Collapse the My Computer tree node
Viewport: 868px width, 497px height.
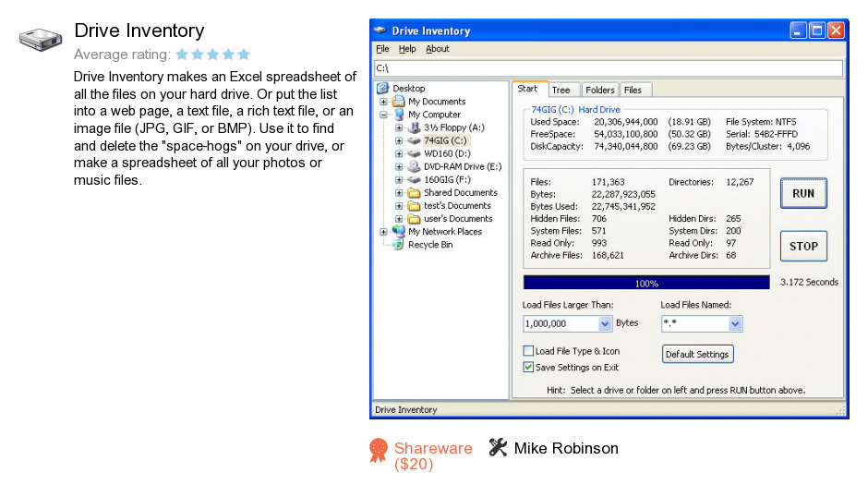click(383, 115)
